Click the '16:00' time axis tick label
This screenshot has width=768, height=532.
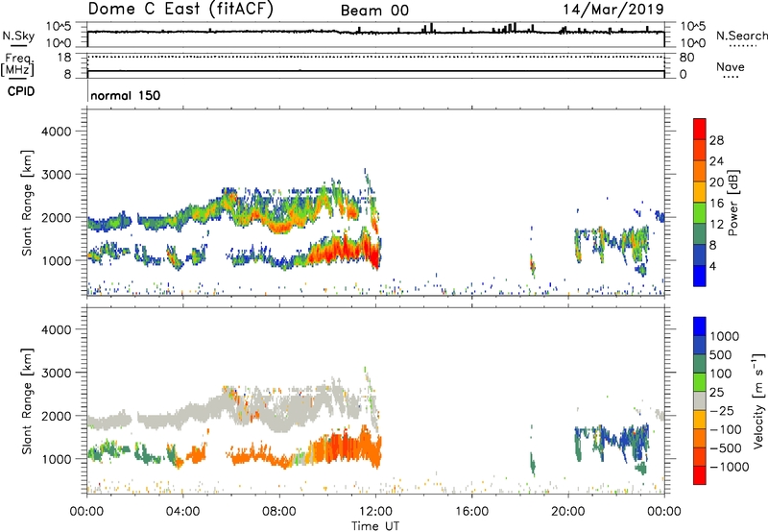point(471,512)
